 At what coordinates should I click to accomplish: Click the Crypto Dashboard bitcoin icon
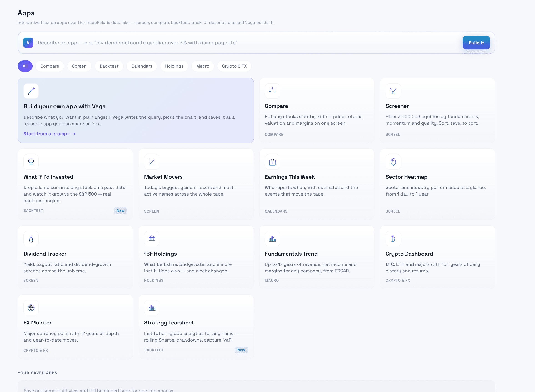(393, 239)
